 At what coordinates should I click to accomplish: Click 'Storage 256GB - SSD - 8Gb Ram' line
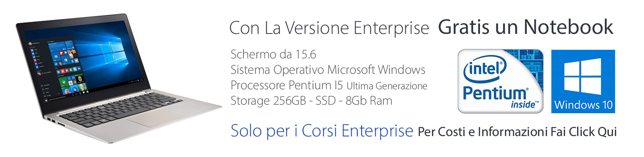click(x=311, y=101)
